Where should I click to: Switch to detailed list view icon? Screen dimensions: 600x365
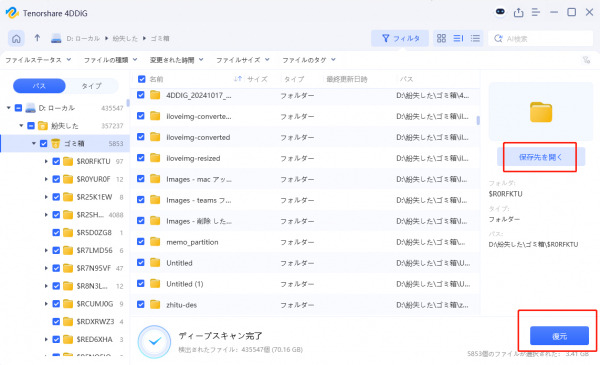[x=475, y=38]
